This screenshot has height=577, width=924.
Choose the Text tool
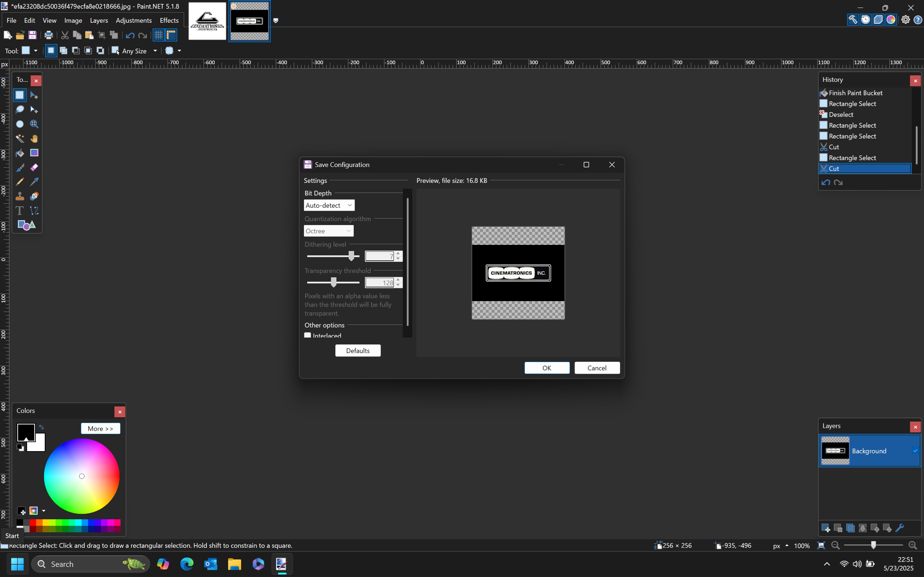[19, 211]
